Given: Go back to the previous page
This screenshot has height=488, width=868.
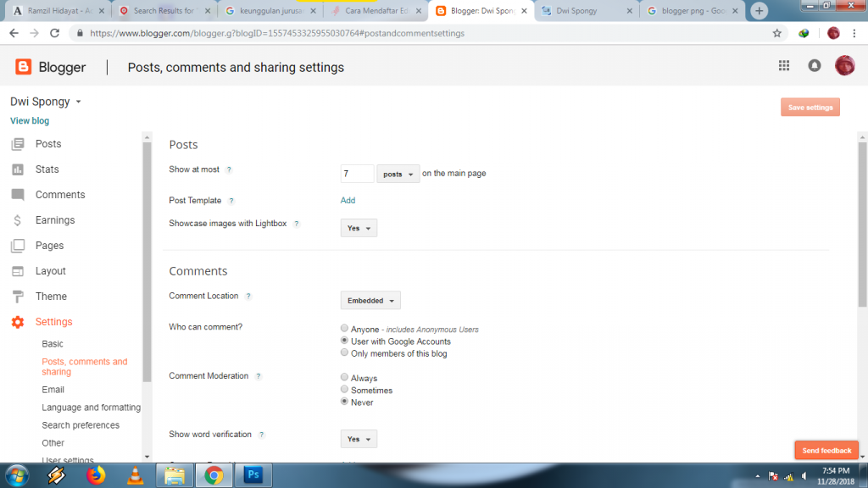Looking at the screenshot, I should pos(14,33).
